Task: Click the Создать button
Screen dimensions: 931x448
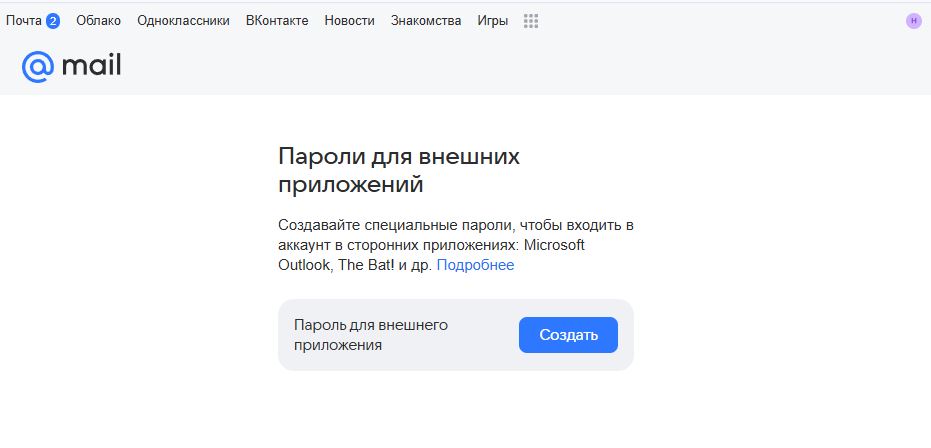Action: 568,335
